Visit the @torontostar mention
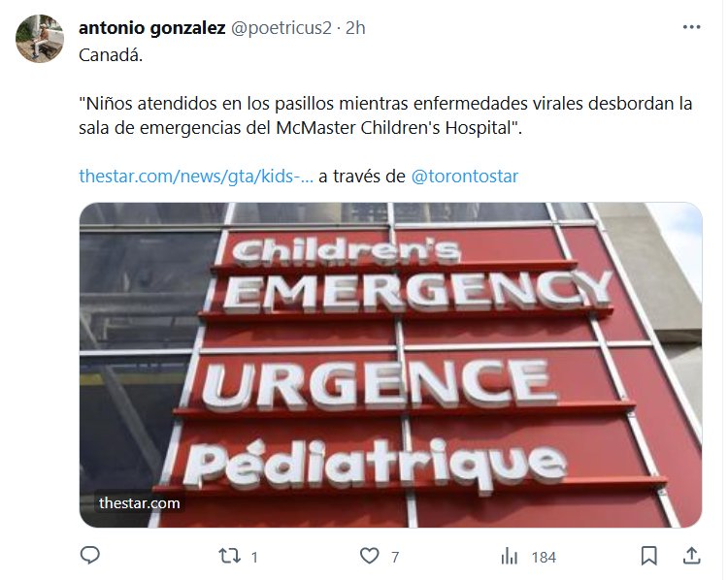This screenshot has height=580, width=728. [465, 177]
